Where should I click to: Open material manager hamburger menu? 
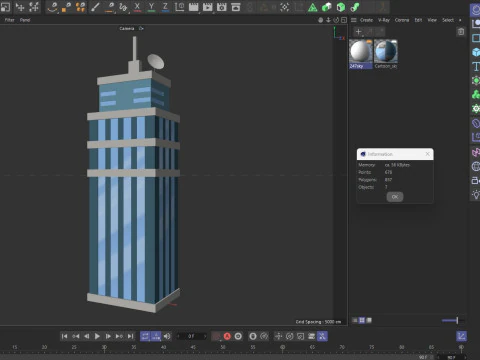(x=354, y=20)
